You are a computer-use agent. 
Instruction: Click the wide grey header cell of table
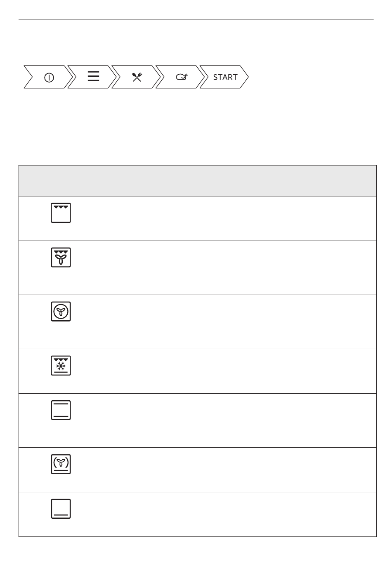[x=240, y=181]
